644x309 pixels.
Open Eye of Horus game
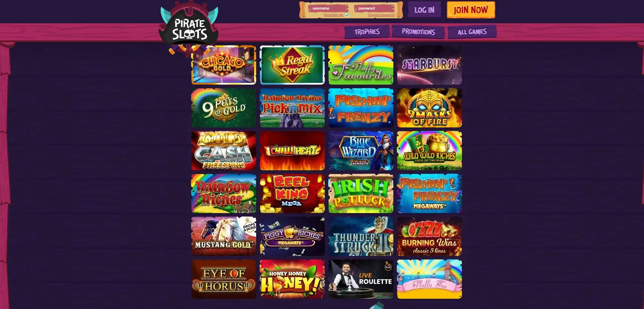(x=224, y=279)
